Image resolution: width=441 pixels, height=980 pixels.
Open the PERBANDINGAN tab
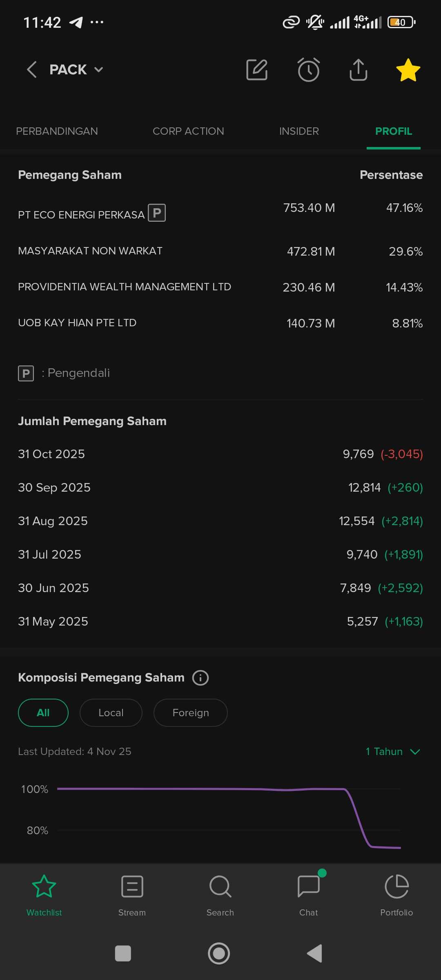[57, 131]
